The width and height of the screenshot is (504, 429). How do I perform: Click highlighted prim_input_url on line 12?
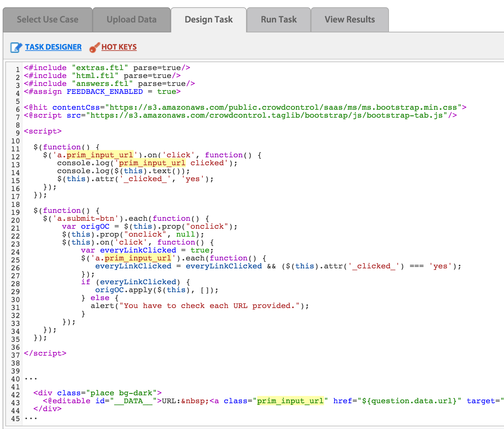(100, 155)
